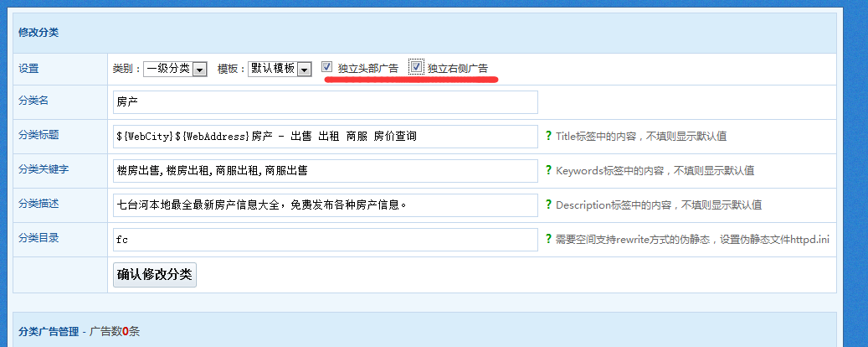The width and height of the screenshot is (868, 347).
Task: Click the 分类广告管理 section heading
Action: [x=49, y=331]
